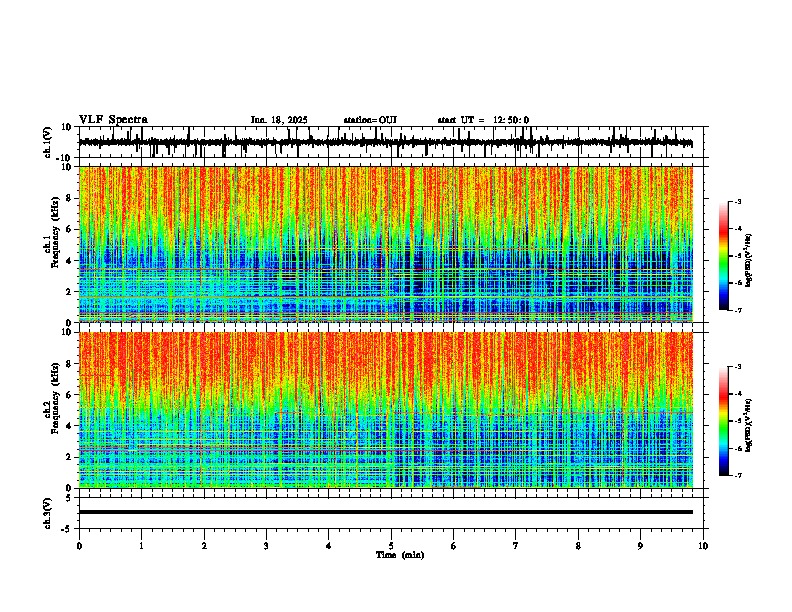Click the log(PSD) label beside ch.2 colorbar
This screenshot has height=612, width=792.
click(x=749, y=425)
